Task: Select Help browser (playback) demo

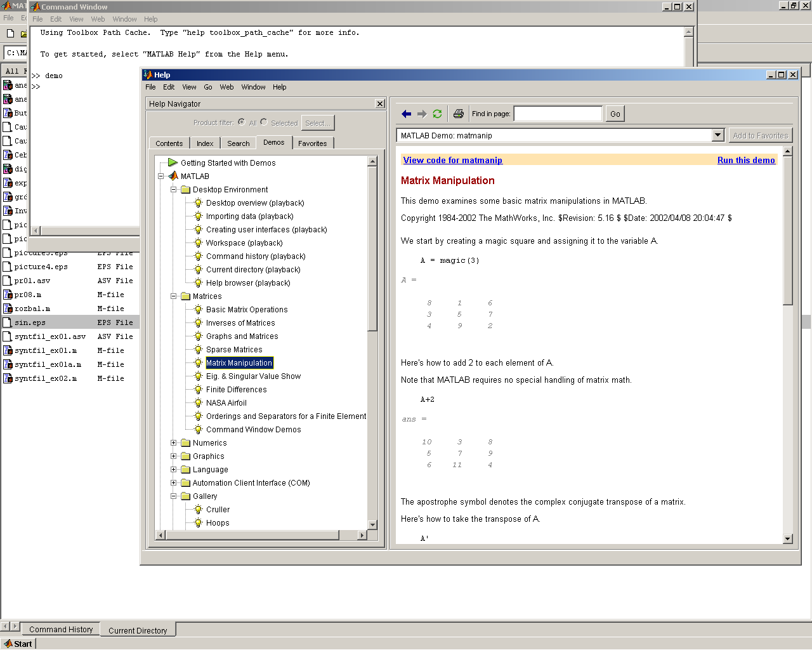Action: click(248, 283)
